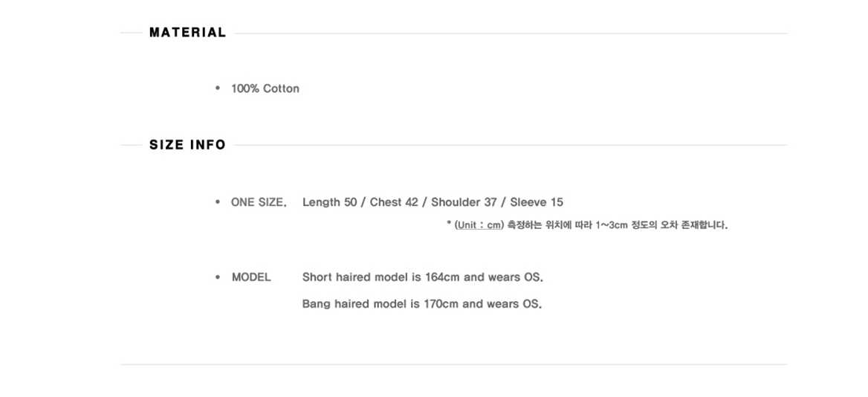Click the Bang haired model line
Image resolution: width=868 pixels, height=397 pixels.
tap(422, 304)
